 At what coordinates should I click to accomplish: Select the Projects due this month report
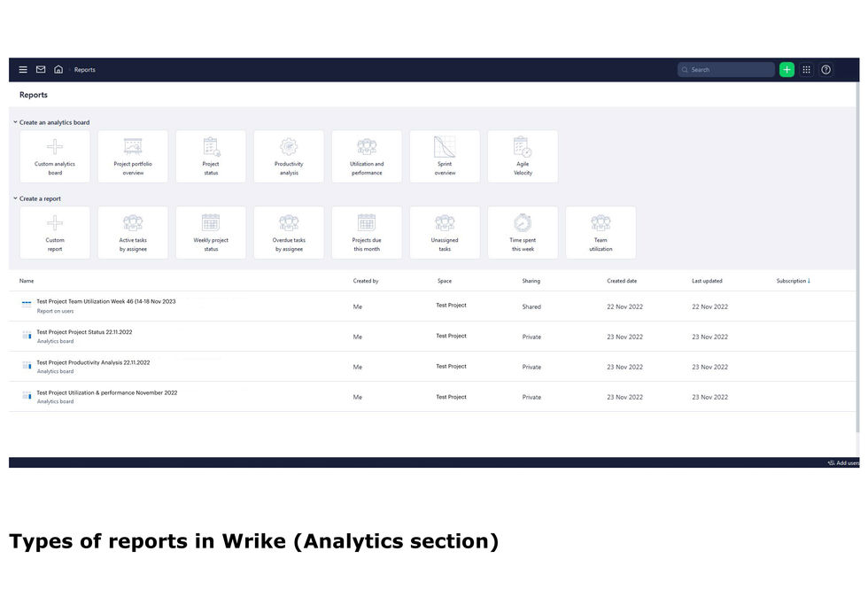(367, 233)
